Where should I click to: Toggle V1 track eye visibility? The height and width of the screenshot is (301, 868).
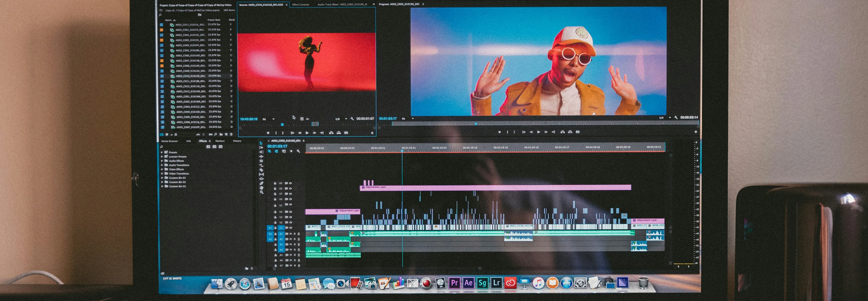coord(291,228)
